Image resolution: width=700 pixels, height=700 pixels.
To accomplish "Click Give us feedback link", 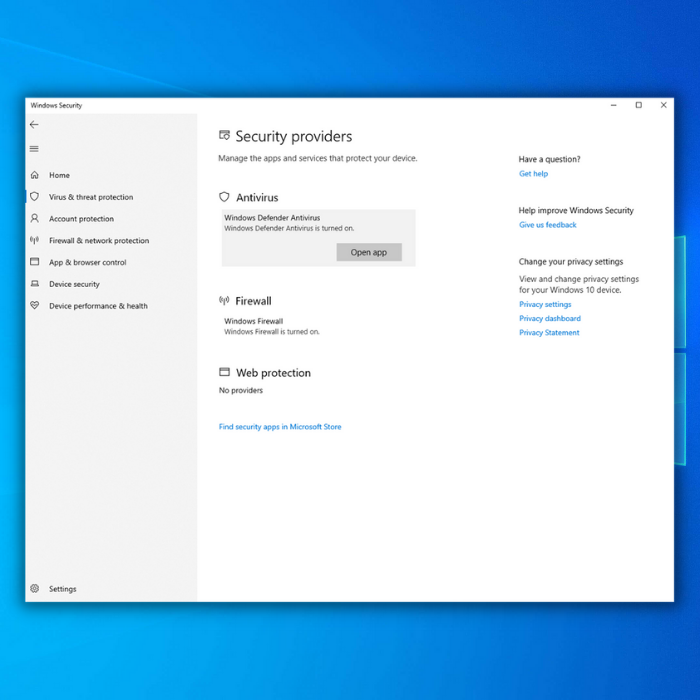I will pyautogui.click(x=547, y=225).
